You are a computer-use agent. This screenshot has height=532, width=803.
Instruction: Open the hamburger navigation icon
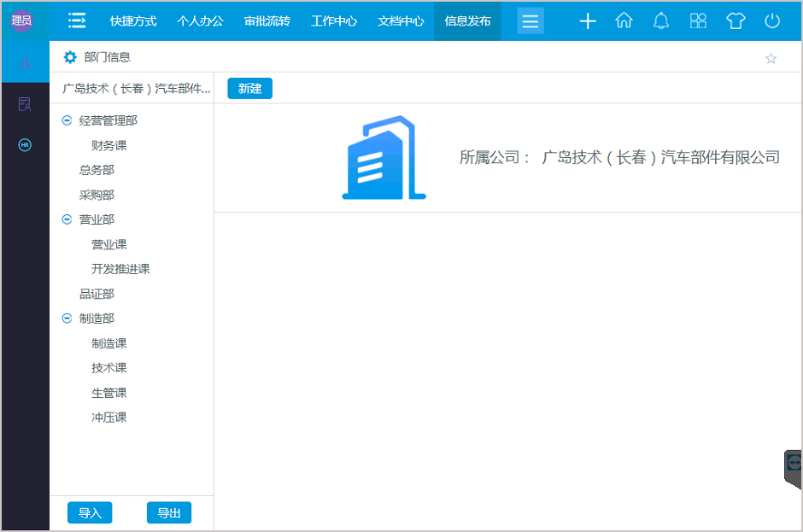click(x=530, y=20)
